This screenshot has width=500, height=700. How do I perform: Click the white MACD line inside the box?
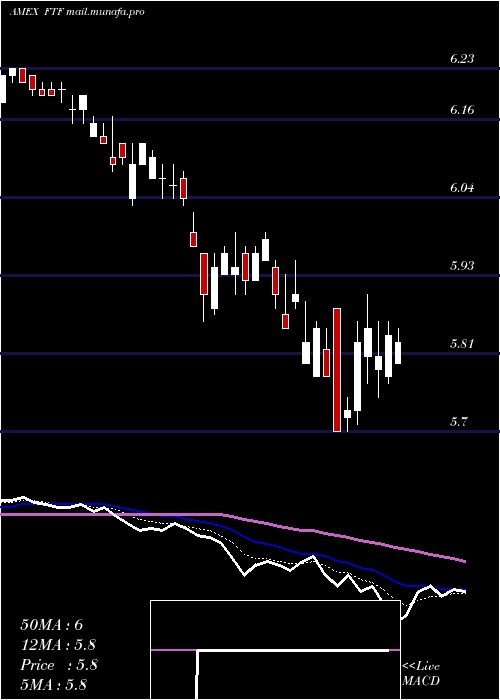click(293, 650)
